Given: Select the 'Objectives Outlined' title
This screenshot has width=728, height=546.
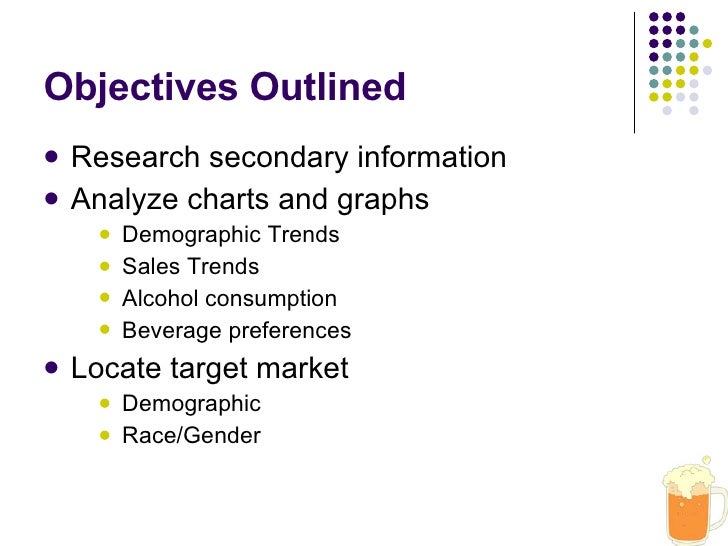Looking at the screenshot, I should [225, 87].
